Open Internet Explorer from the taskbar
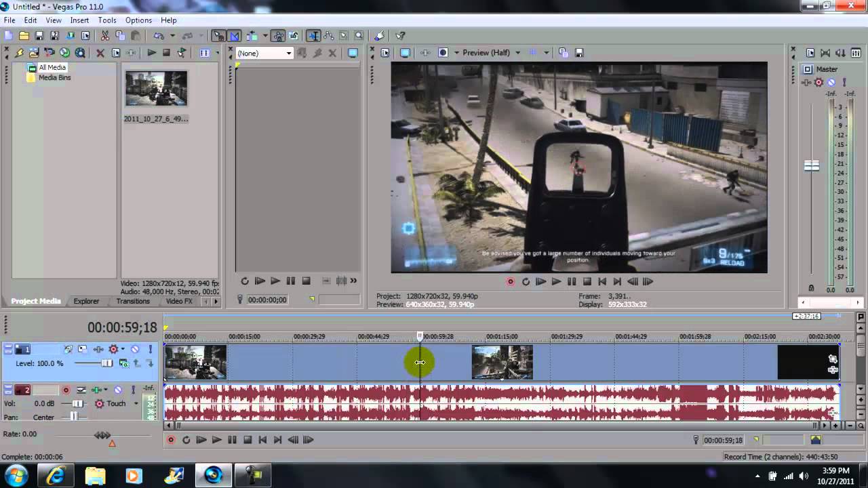 pyautogui.click(x=55, y=475)
